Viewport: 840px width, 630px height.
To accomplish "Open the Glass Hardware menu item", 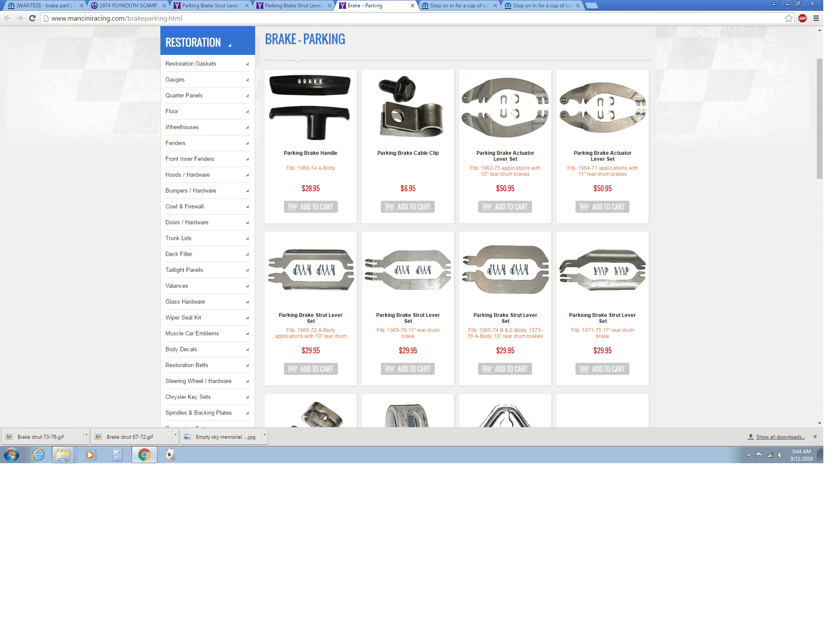I will 185,301.
